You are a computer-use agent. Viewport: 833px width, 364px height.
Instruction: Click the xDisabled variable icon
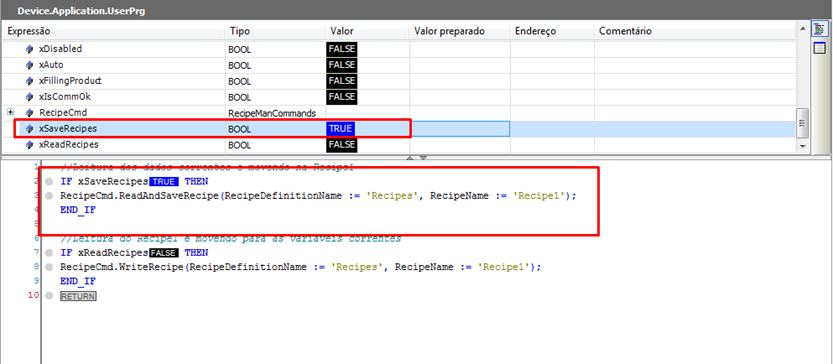click(30, 49)
